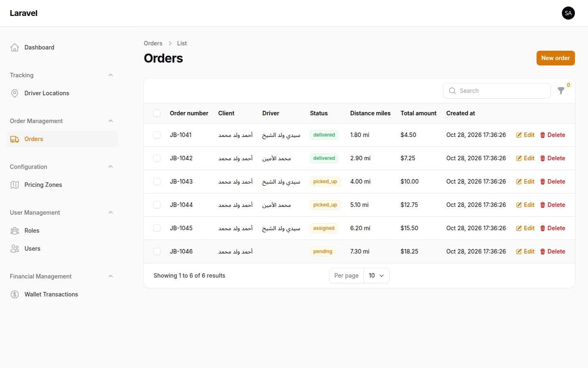Screen dimensions: 588x368
Task: Sort by the Total amount column header
Action: (x=418, y=113)
